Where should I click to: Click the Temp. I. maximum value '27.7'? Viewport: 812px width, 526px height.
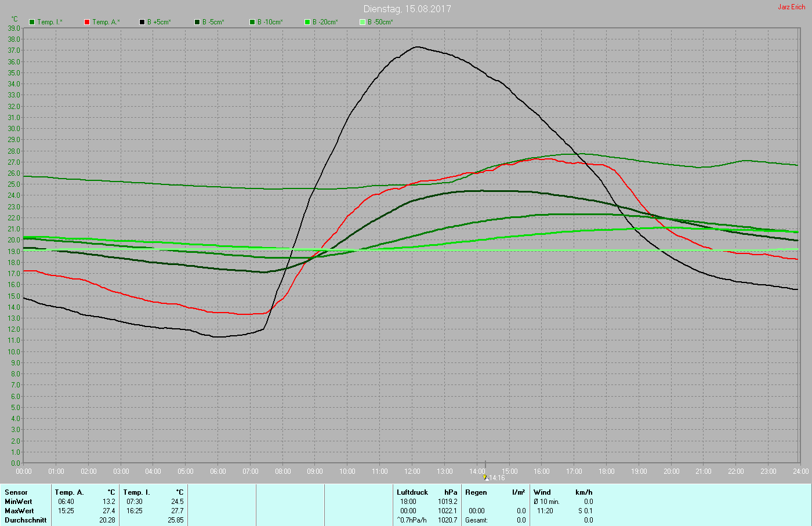177,511
